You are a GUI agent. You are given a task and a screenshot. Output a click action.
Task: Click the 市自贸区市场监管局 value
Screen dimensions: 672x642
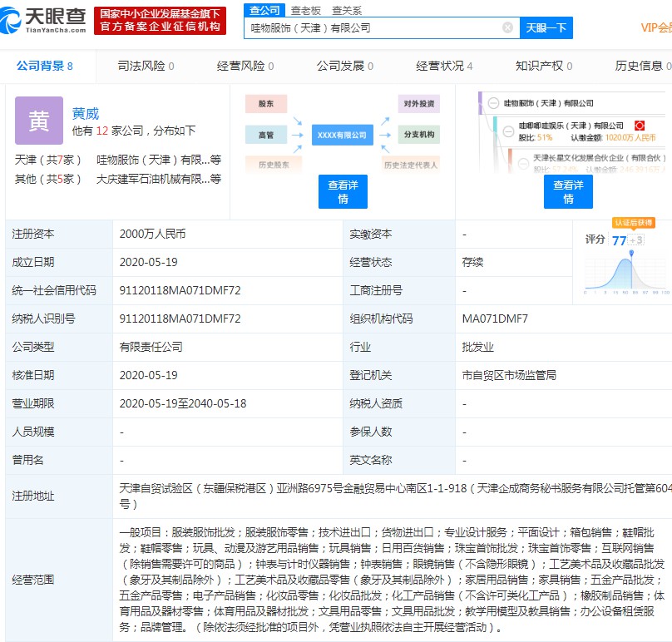pyautogui.click(x=509, y=375)
